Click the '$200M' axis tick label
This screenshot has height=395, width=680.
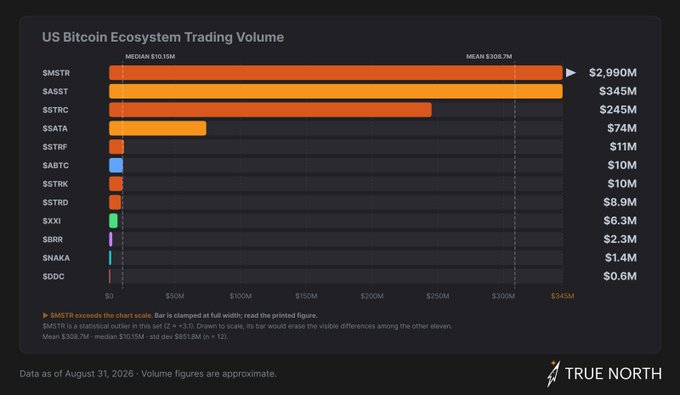[372, 296]
